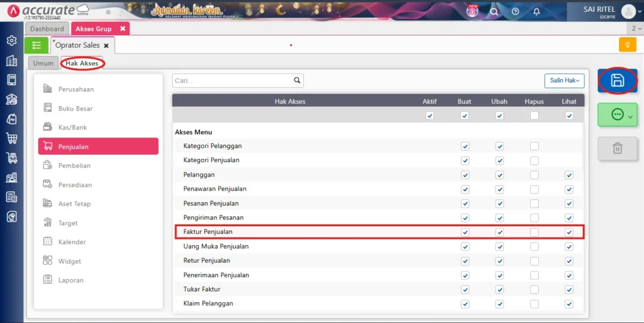Close the Oprator Sales tab
Image resolution: width=644 pixels, height=323 pixels.
pyautogui.click(x=106, y=46)
